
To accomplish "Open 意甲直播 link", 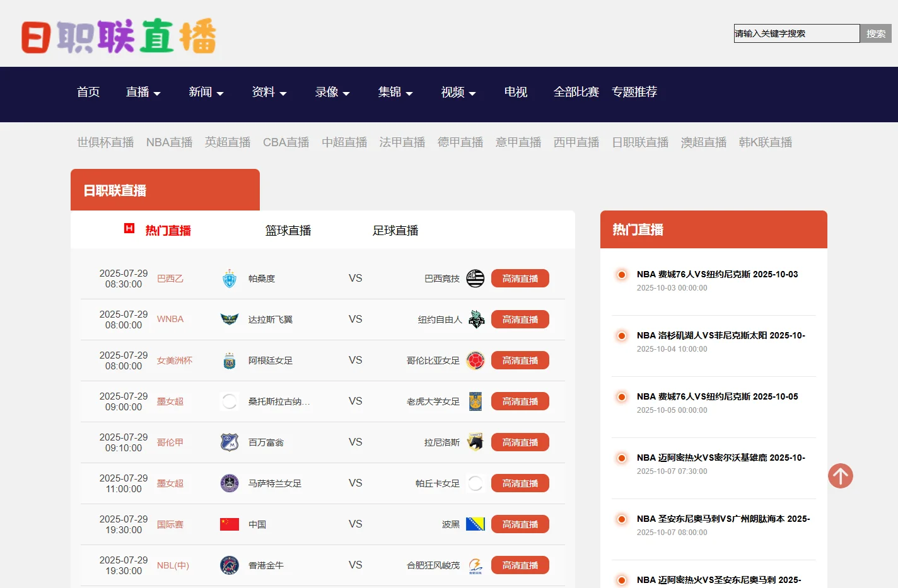I will [x=518, y=142].
